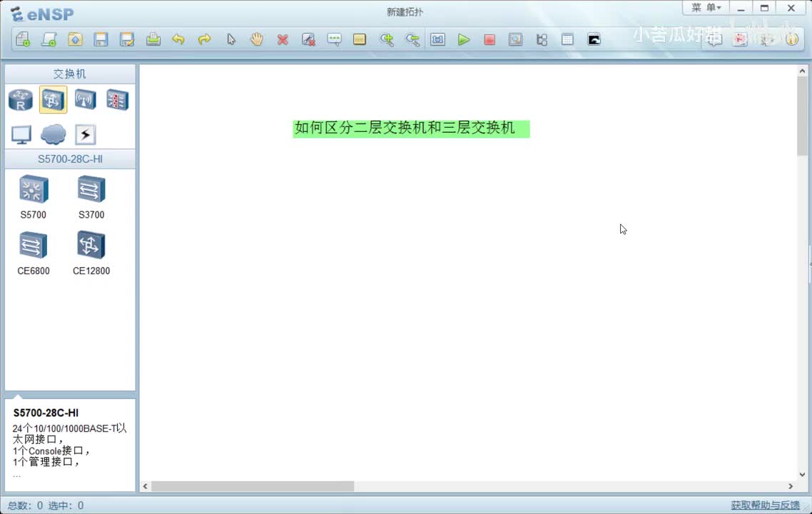Click the vertical scrollbar down arrow

point(802,474)
